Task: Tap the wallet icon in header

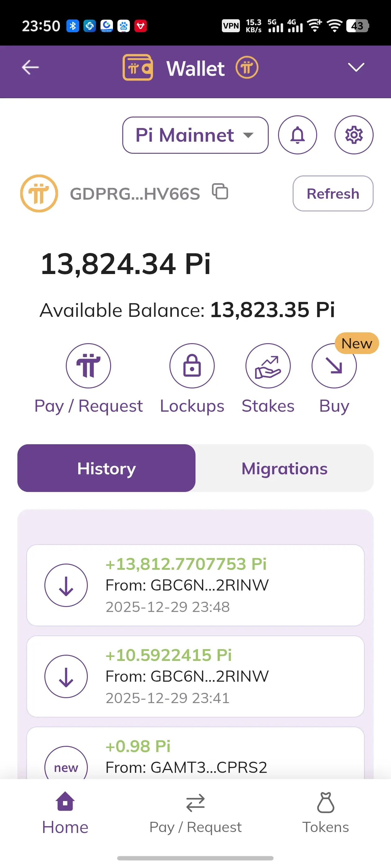Action: coord(137,67)
